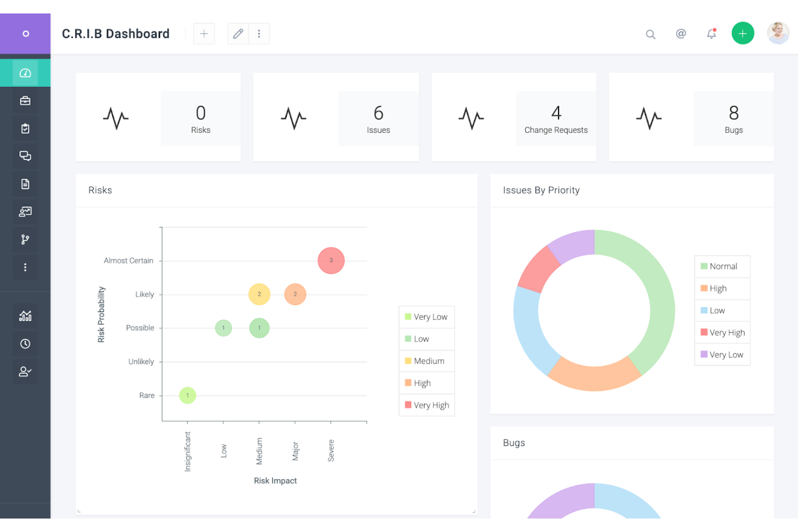Toggle Very High in the Risks legend
The image size is (798, 532).
click(x=426, y=405)
